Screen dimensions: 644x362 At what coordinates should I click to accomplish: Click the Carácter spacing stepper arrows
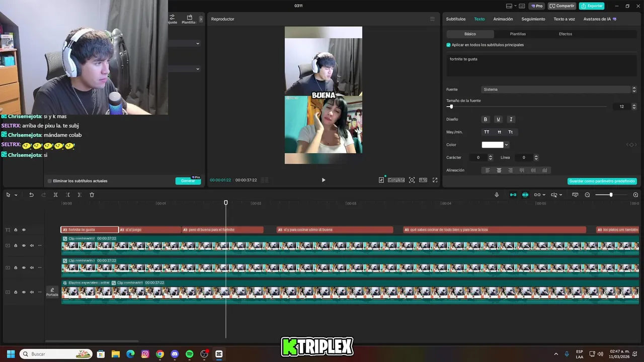[491, 157]
